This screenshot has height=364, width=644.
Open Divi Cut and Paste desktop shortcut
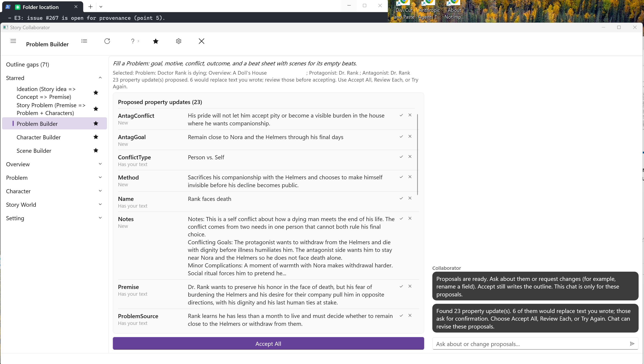404,10
